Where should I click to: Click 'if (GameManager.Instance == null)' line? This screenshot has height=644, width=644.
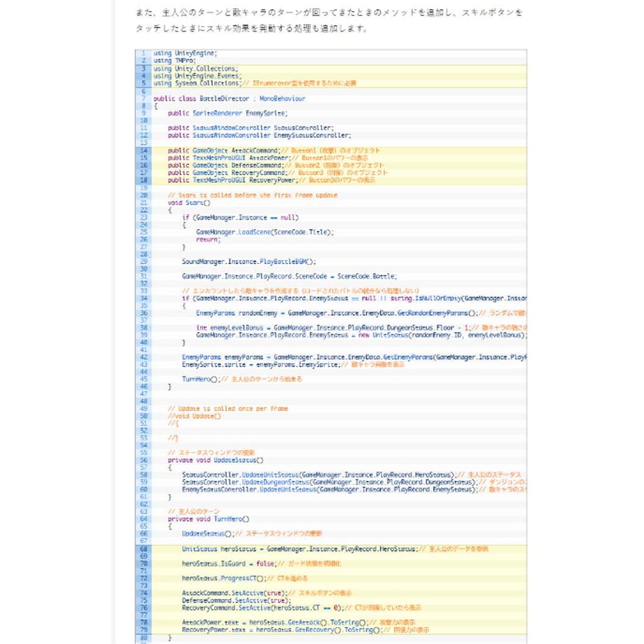(240, 217)
